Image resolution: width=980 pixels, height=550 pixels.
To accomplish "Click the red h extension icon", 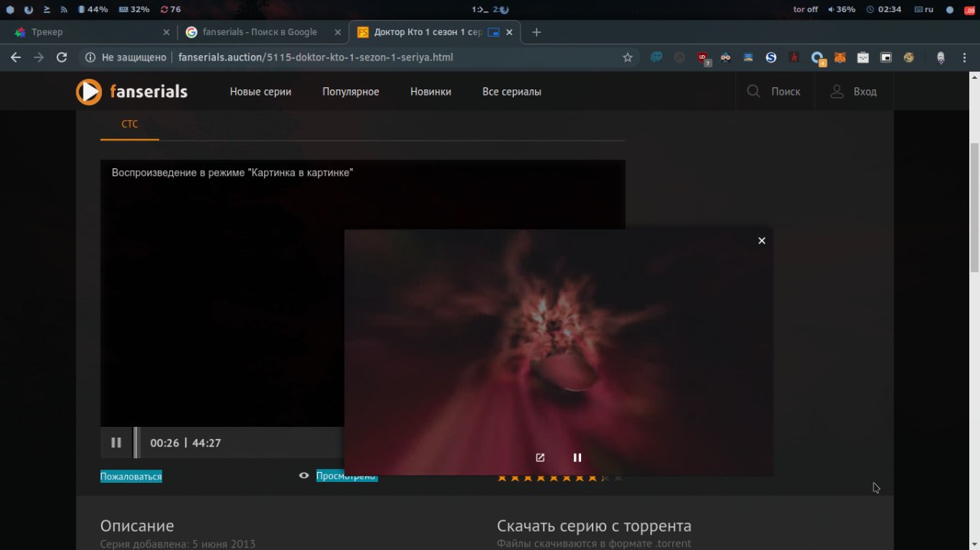I will 794,57.
